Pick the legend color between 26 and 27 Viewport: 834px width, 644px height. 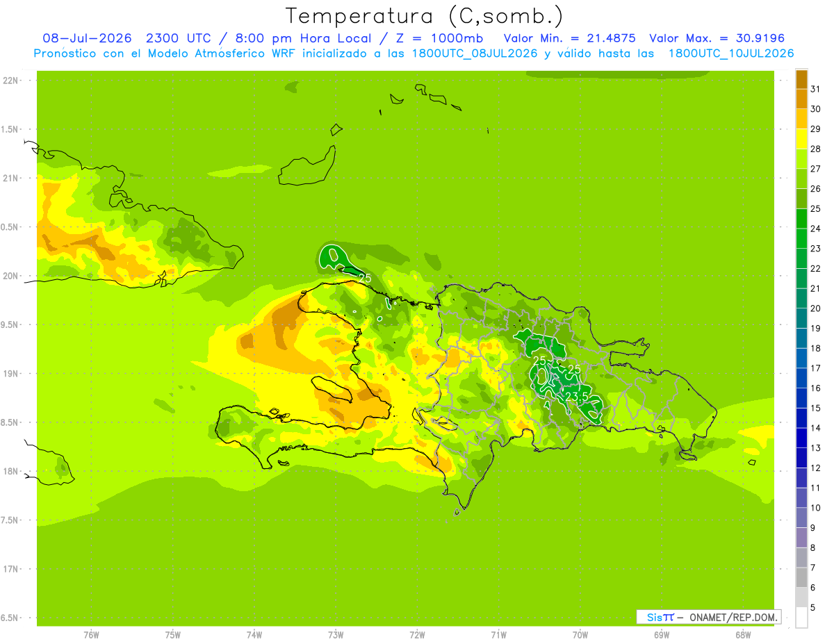point(801,179)
